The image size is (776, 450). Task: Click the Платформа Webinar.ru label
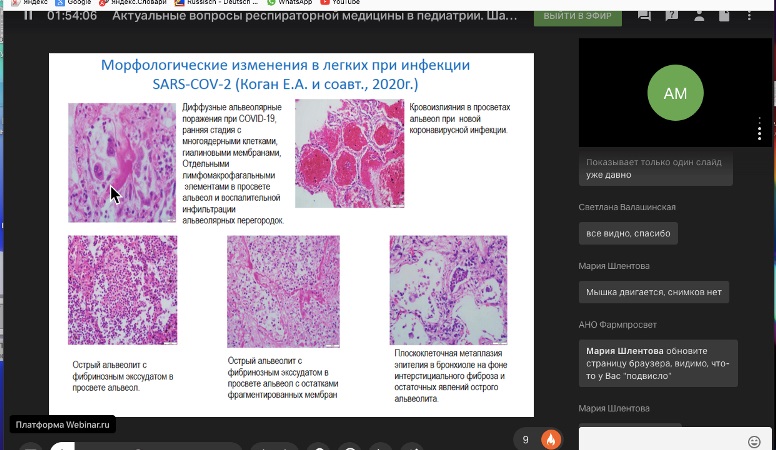(x=62, y=425)
